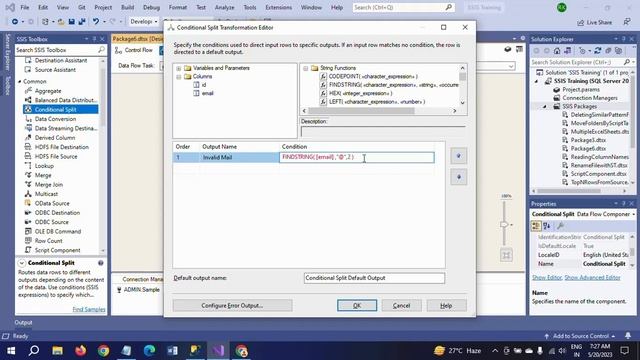Move condition down with arrow button
This screenshot has height=360, width=640.
point(458,177)
